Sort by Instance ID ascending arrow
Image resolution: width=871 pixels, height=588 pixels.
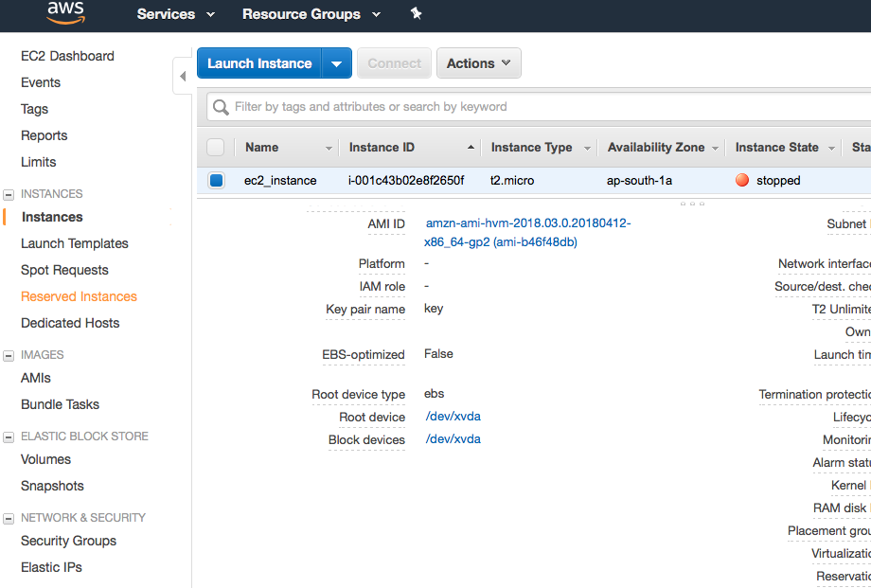[x=471, y=148]
